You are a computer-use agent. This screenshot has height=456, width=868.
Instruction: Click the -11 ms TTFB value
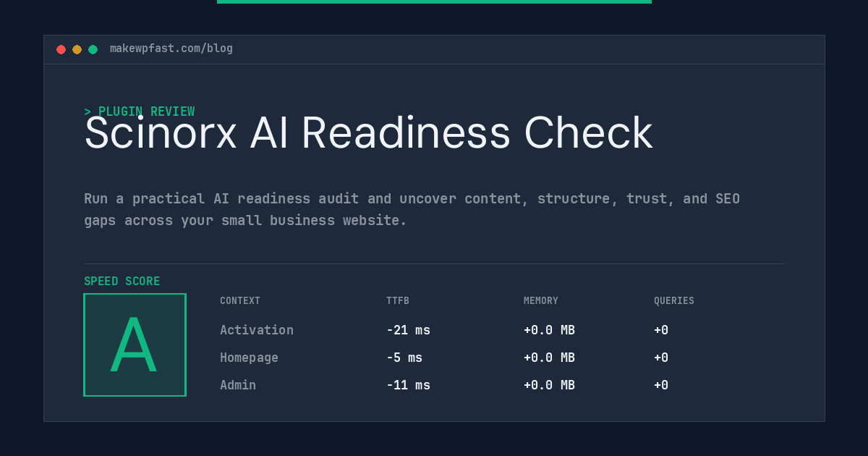(x=408, y=385)
